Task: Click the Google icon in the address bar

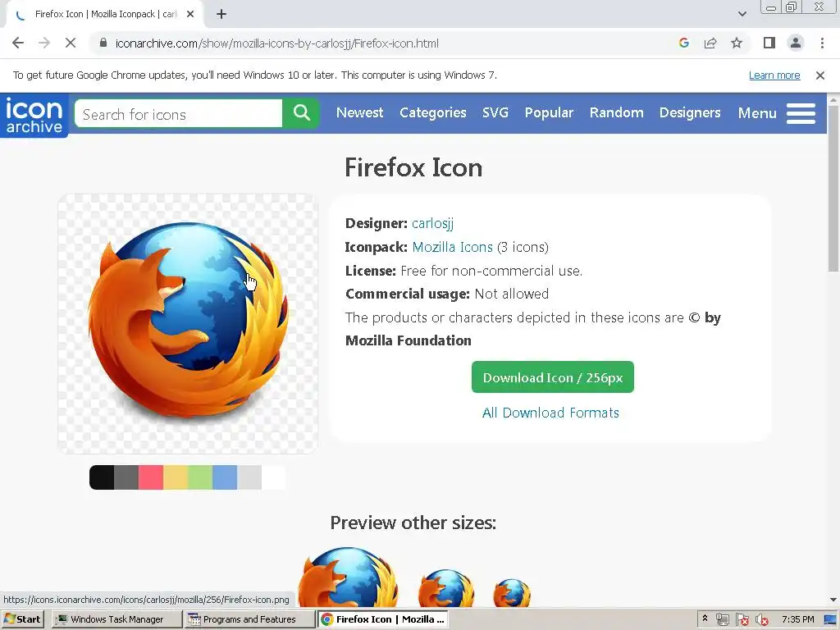Action: tap(683, 43)
